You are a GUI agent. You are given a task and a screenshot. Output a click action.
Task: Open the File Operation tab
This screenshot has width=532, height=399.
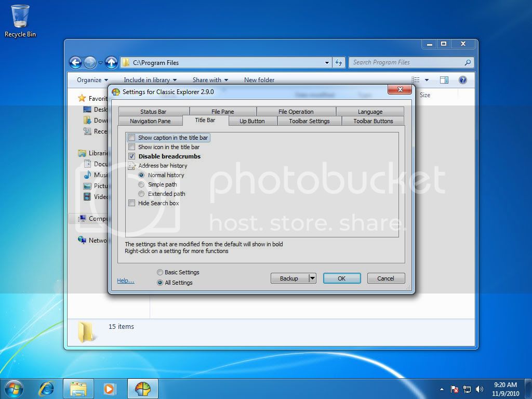(x=297, y=111)
